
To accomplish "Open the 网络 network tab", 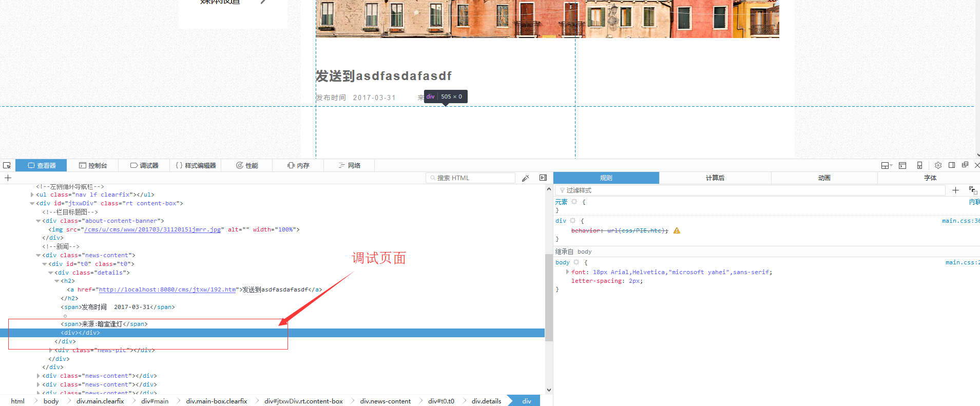I will (350, 165).
